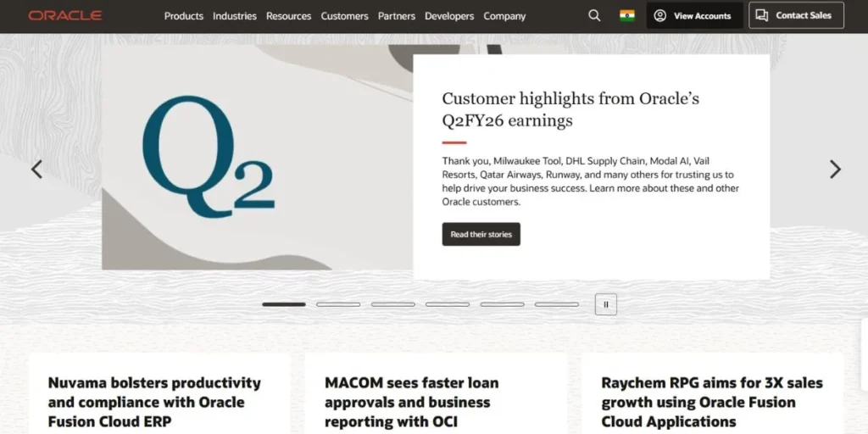The height and width of the screenshot is (434, 868).
Task: Expand the Industries menu
Action: point(235,16)
